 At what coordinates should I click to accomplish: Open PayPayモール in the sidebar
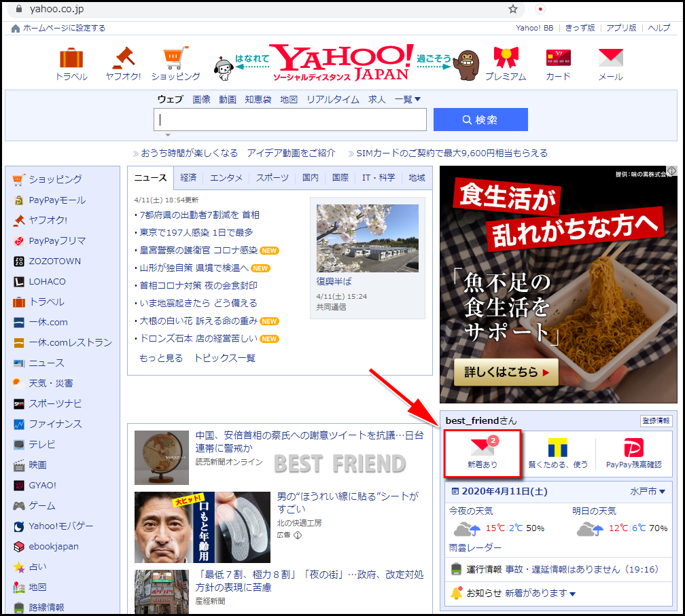[57, 200]
